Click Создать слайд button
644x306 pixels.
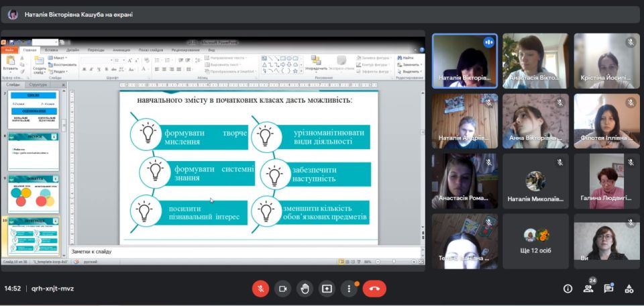(x=39, y=64)
